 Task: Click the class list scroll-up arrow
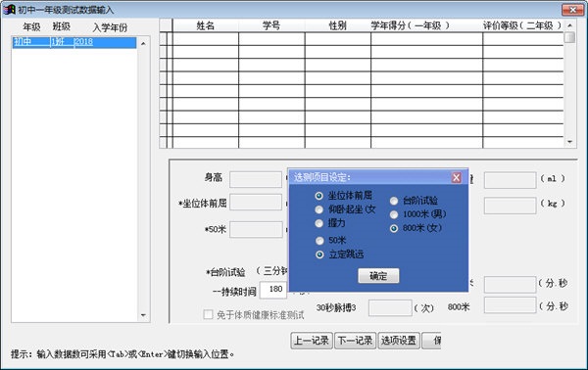point(143,43)
